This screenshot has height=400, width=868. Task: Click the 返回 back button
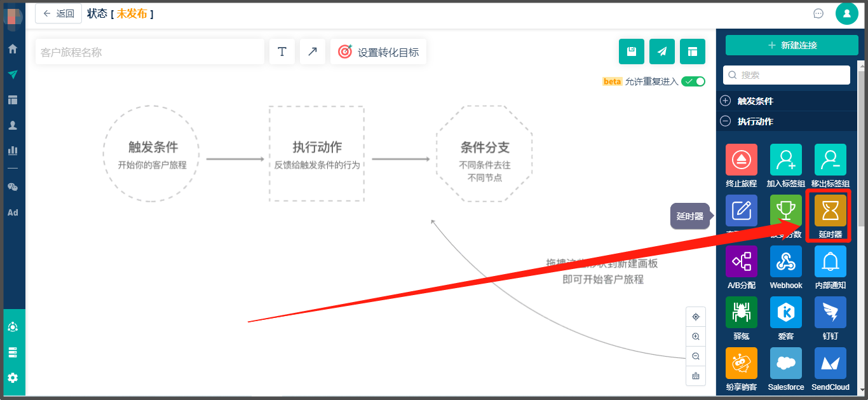tap(58, 13)
